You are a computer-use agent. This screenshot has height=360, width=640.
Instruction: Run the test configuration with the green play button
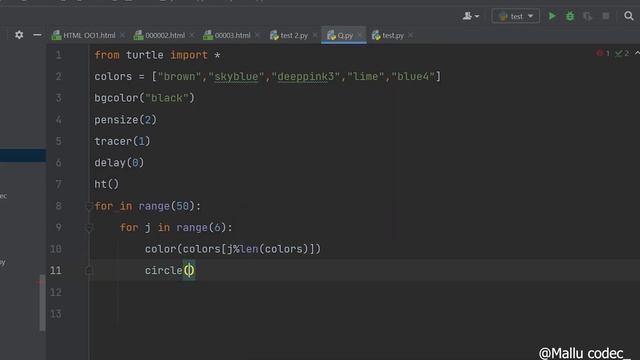552,16
